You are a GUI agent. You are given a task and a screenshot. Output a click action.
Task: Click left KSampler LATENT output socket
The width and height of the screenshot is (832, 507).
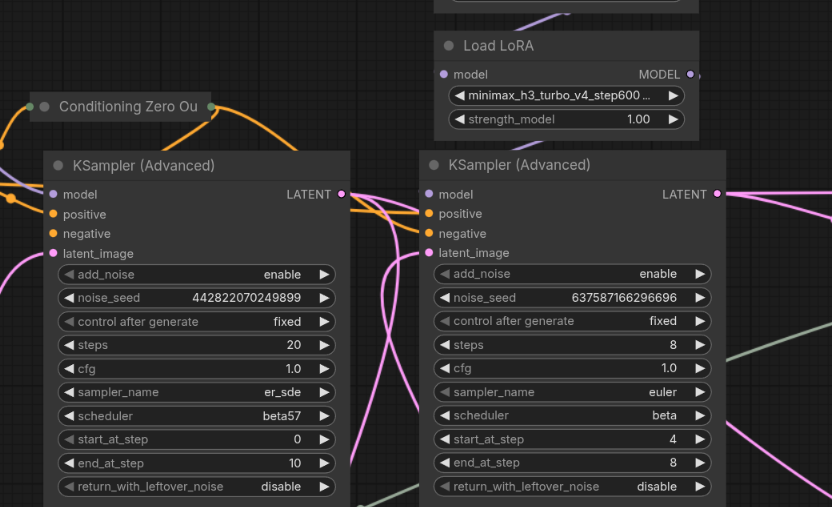pos(342,194)
